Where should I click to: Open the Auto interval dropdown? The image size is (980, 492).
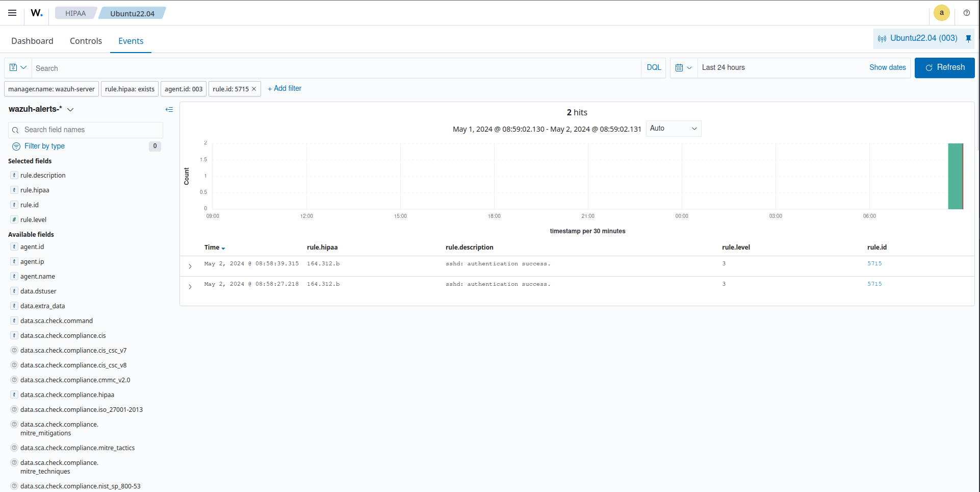[673, 129]
